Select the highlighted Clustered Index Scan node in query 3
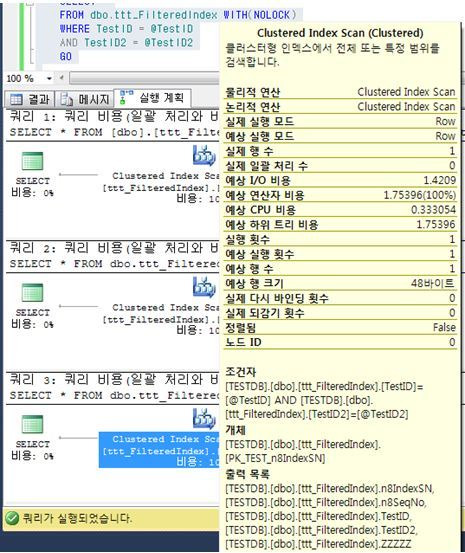 coord(159,450)
